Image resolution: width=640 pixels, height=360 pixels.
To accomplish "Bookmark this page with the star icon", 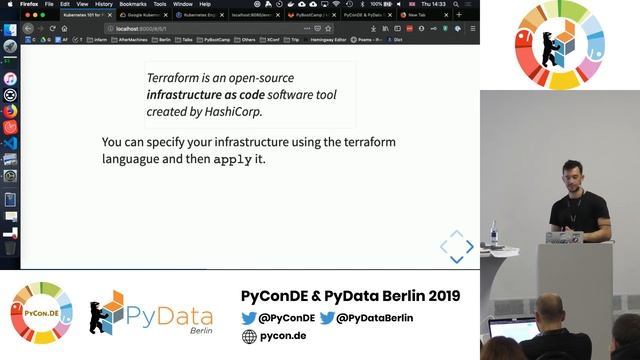I will 328,29.
